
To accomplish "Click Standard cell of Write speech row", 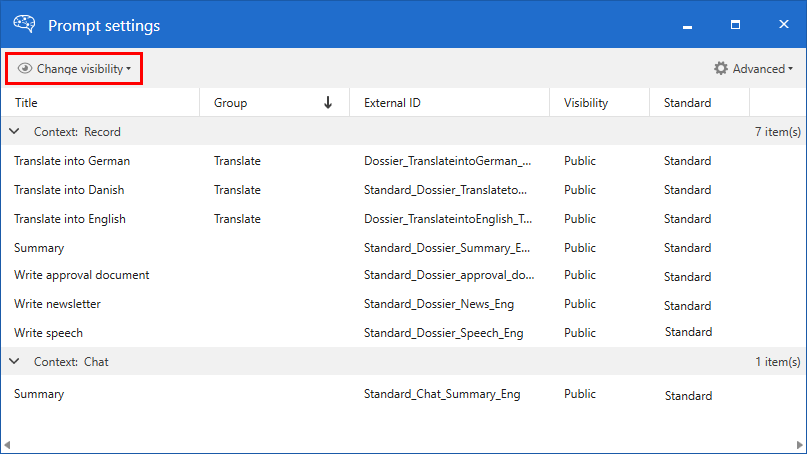I will pos(688,332).
